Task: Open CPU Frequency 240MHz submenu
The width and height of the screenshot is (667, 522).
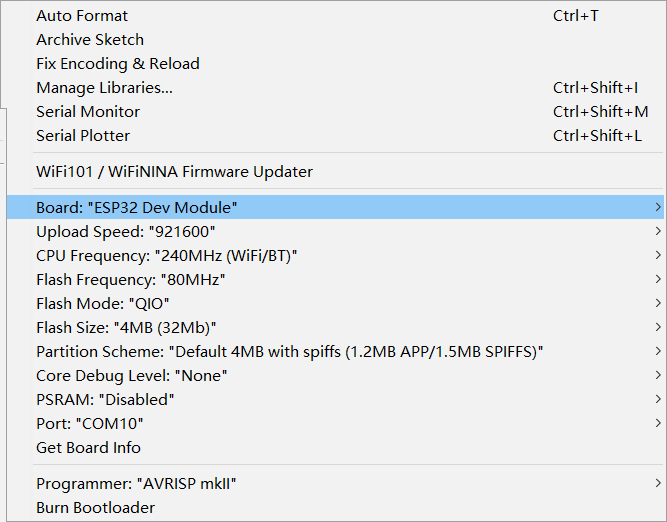Action: 167,256
